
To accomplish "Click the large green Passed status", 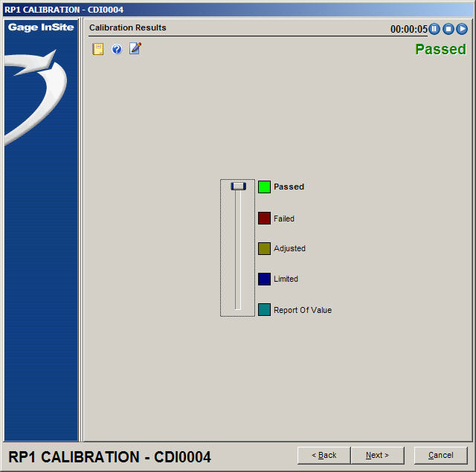I will pyautogui.click(x=440, y=49).
